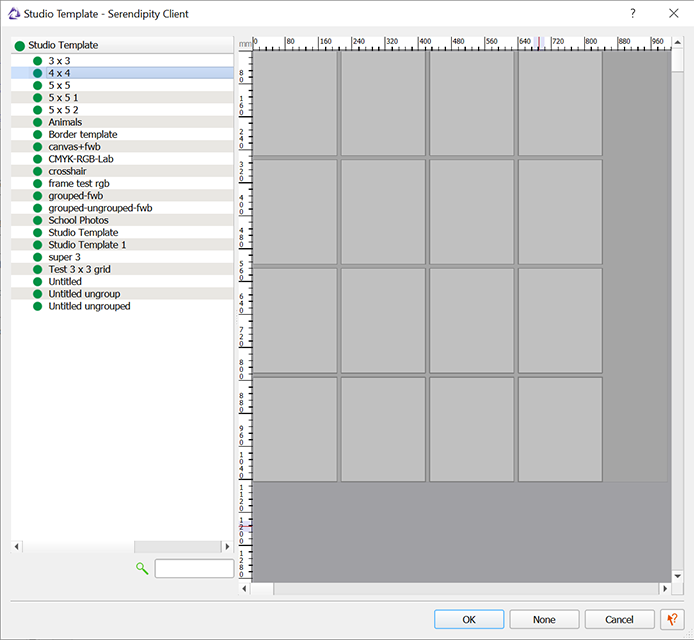
Task: Click the green dot beside Studio Template header
Action: click(x=19, y=46)
